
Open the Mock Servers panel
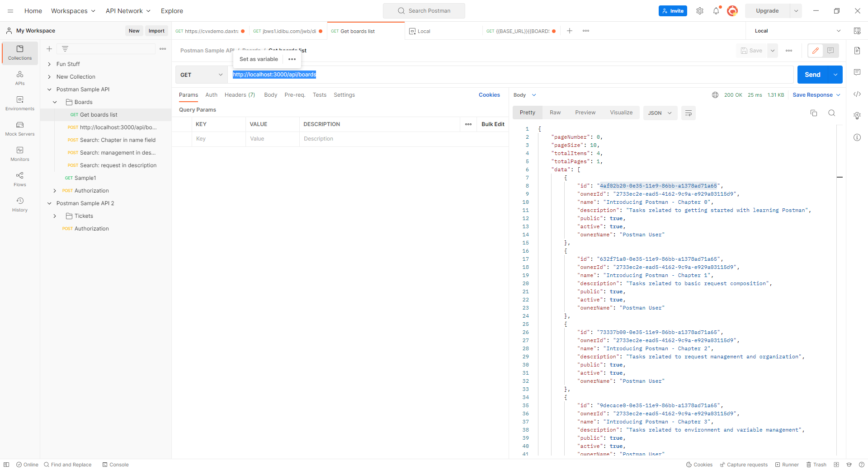(x=20, y=129)
